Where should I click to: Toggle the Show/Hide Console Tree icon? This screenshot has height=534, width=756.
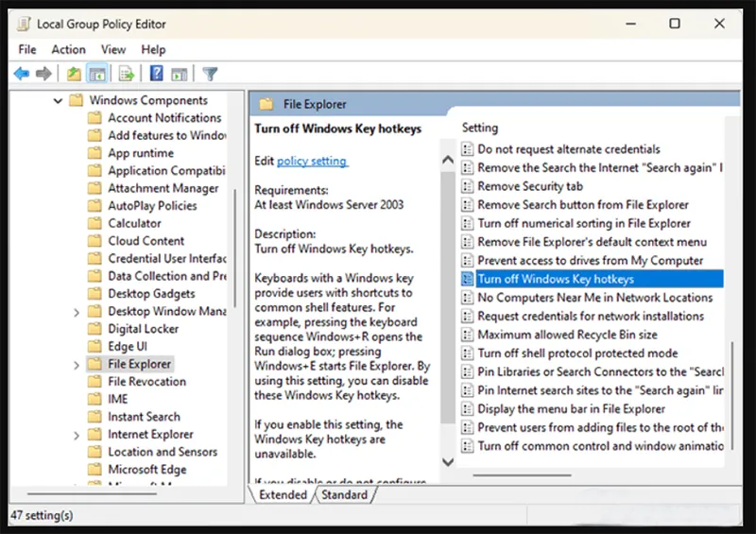[x=97, y=74]
